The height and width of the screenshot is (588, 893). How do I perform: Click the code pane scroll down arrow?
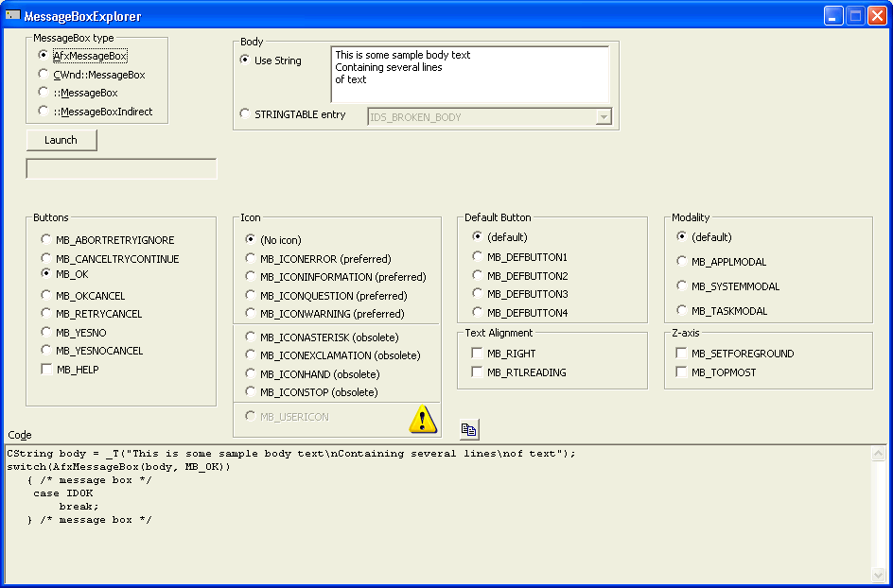click(879, 575)
